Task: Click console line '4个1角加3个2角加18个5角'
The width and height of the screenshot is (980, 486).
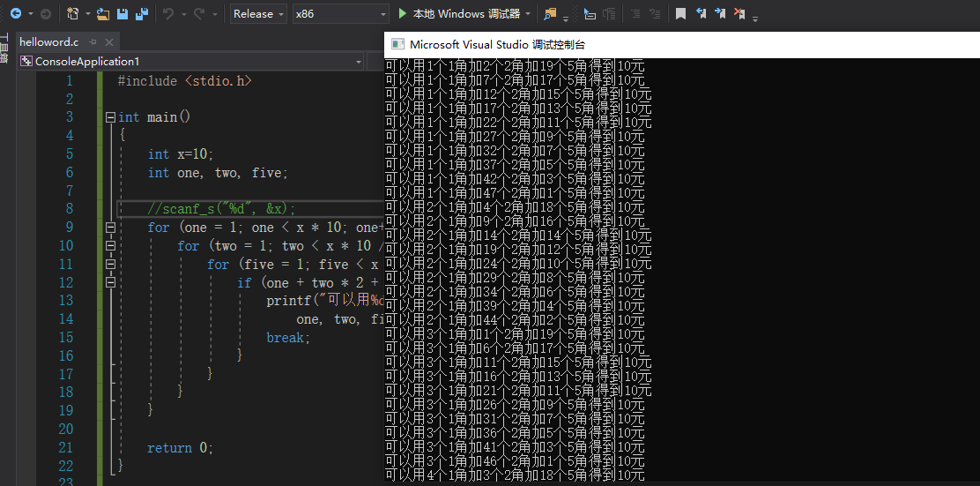Action: point(515,475)
